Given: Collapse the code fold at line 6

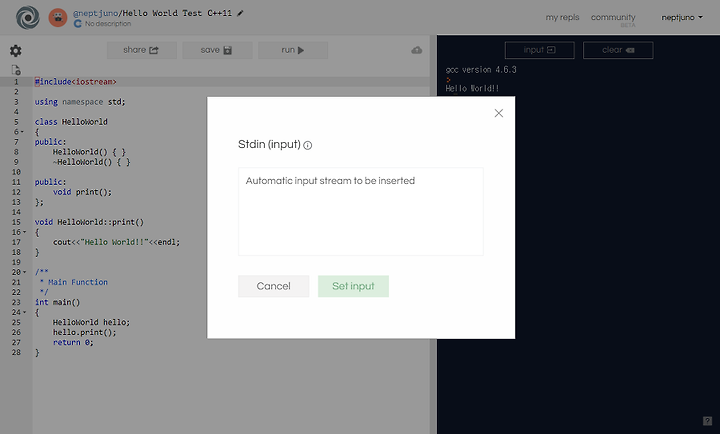Looking at the screenshot, I should point(22,132).
